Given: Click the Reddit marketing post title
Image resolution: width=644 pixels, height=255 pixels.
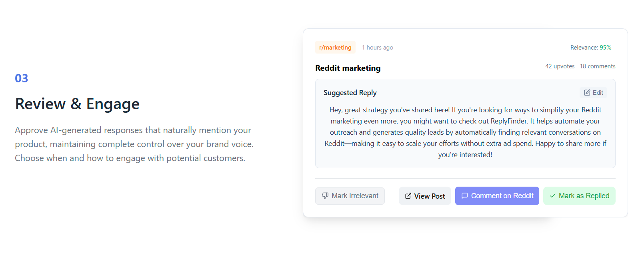Looking at the screenshot, I should [348, 68].
